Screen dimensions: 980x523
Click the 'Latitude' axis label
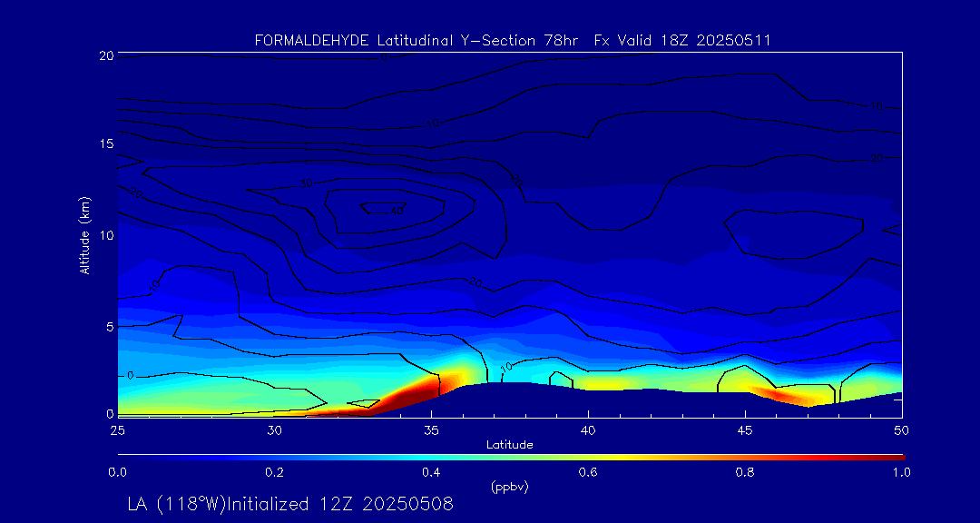(509, 445)
